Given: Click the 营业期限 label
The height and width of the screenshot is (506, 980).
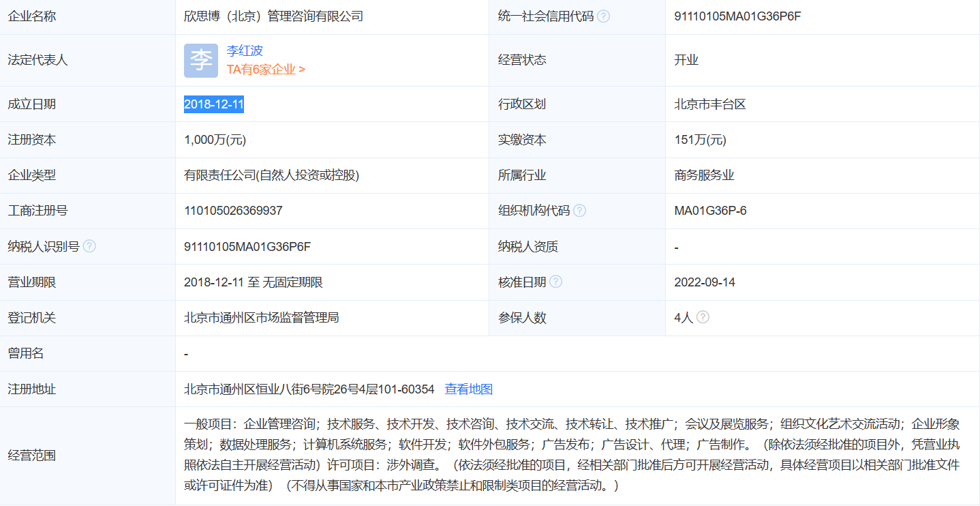Looking at the screenshot, I should pyautogui.click(x=32, y=282).
